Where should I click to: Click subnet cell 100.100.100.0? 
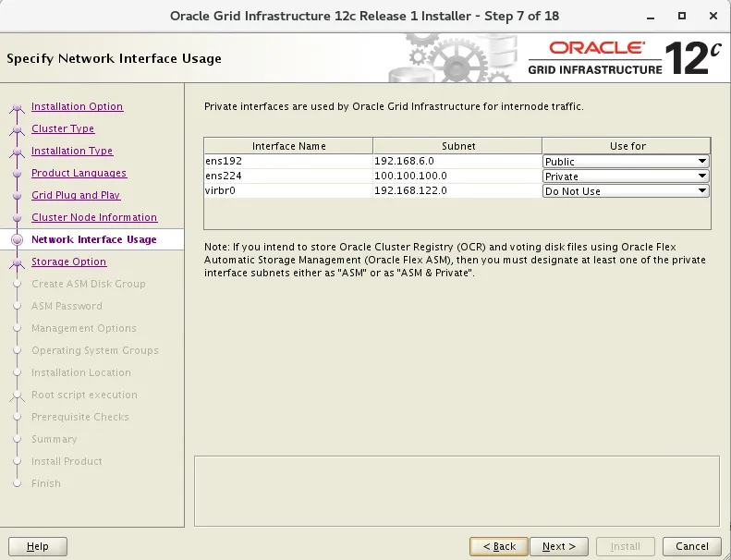[x=457, y=176]
